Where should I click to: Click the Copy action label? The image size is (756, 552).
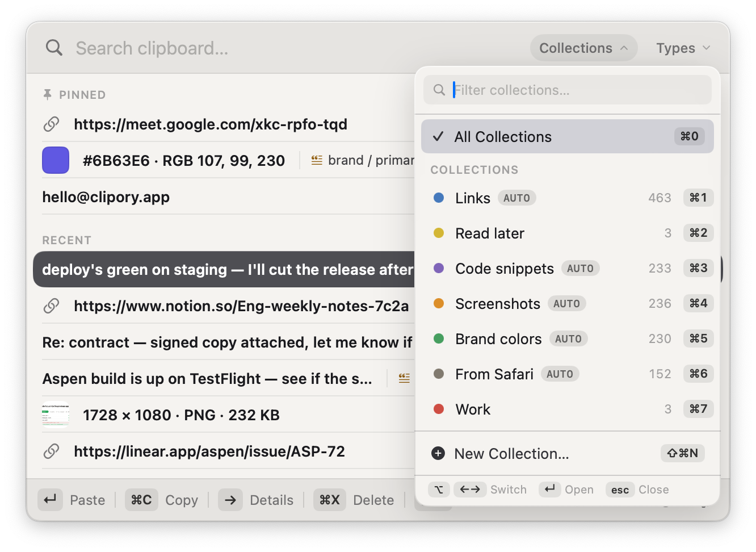click(182, 500)
